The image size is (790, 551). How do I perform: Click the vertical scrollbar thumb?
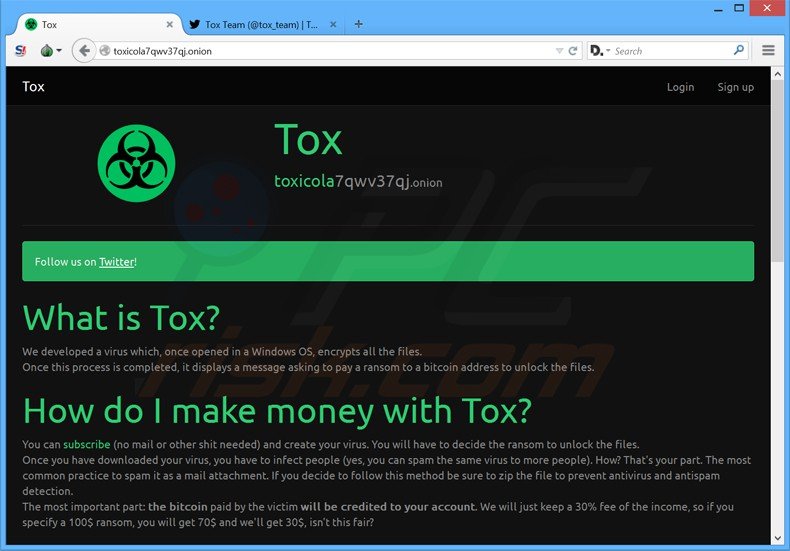point(777,172)
